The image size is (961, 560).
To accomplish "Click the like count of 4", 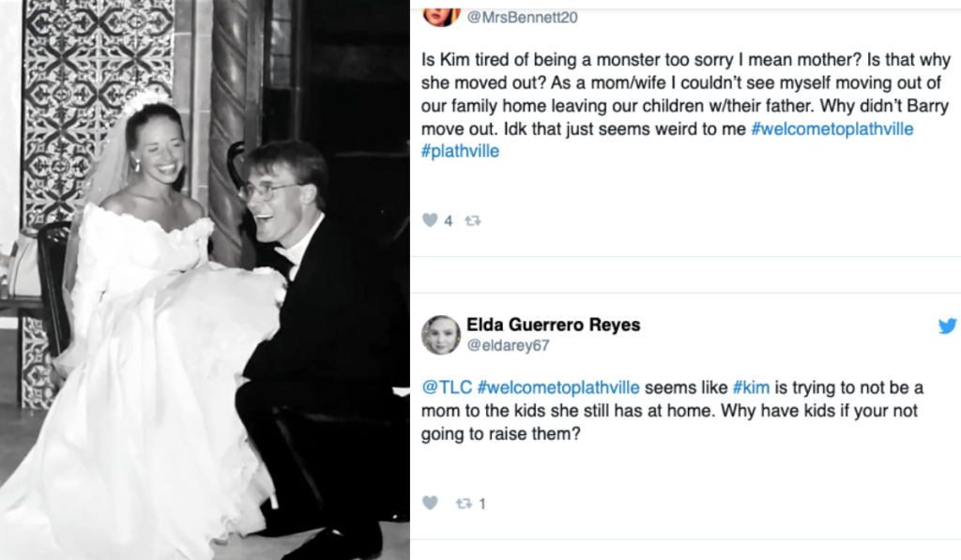I will (x=449, y=221).
